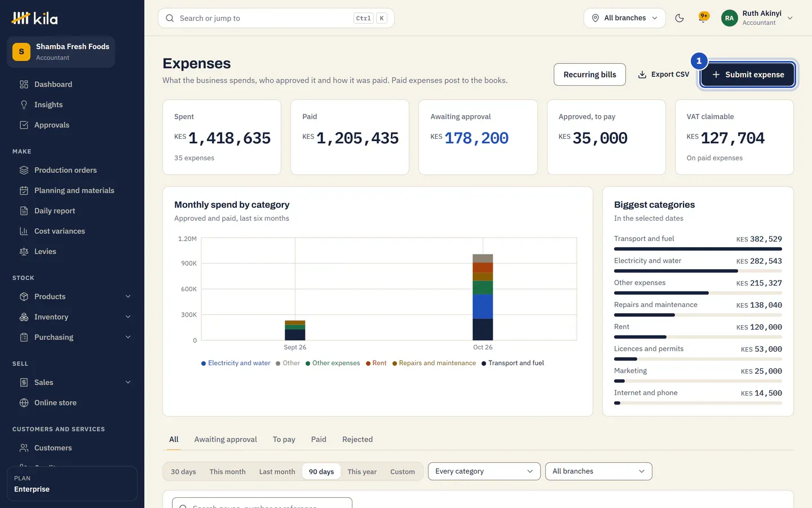
Task: Switch to the Rejected tab
Action: pyautogui.click(x=358, y=439)
